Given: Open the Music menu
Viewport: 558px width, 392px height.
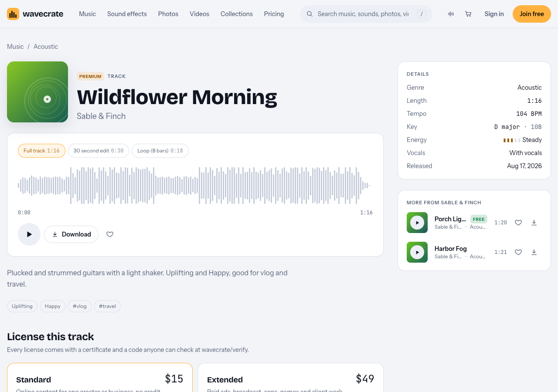Looking at the screenshot, I should coord(87,14).
